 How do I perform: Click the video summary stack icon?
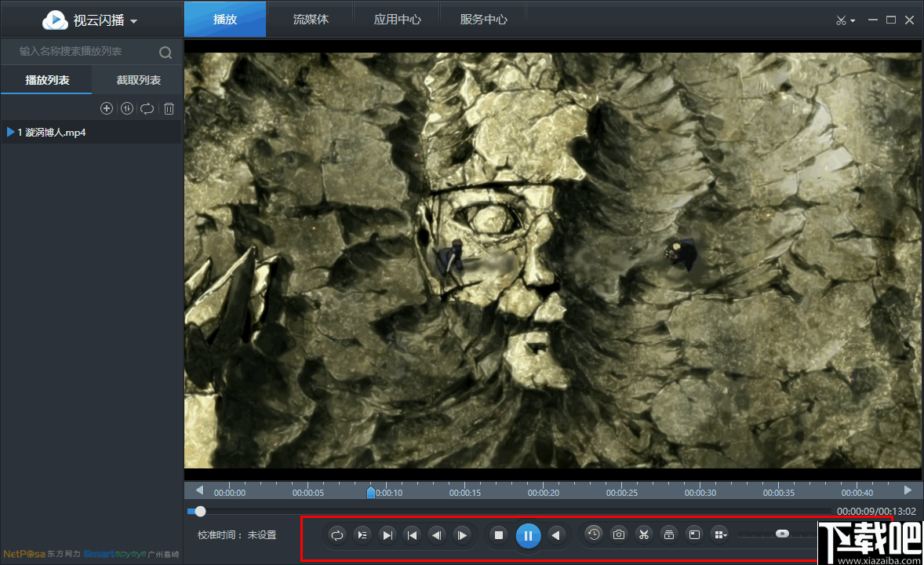coord(669,534)
